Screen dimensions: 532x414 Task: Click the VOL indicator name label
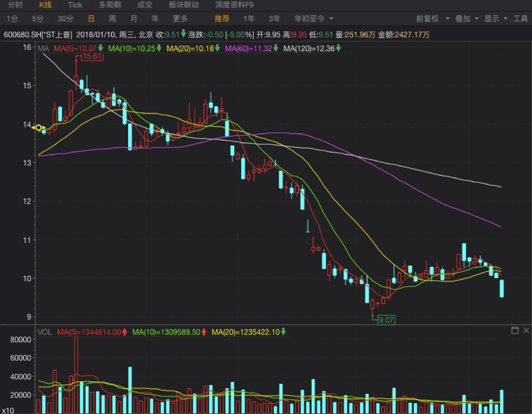45,332
